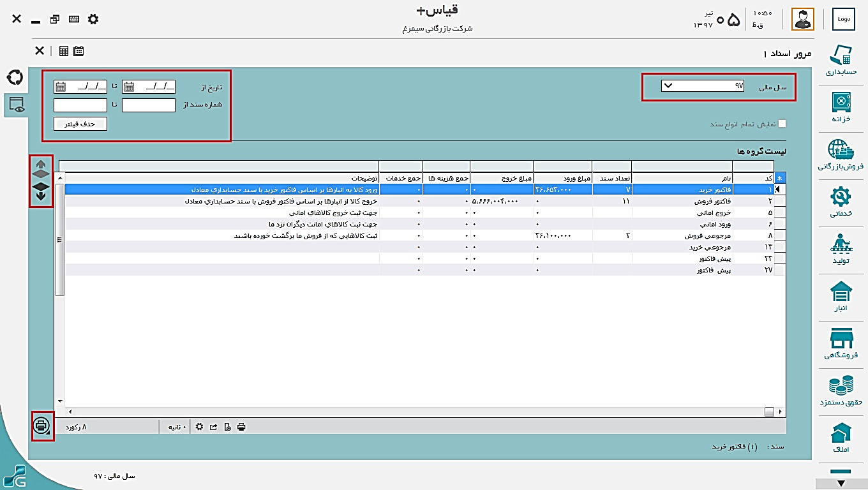Screen dimensions: 868x490
Task: Open the settings gear in title bar
Action: point(93,19)
